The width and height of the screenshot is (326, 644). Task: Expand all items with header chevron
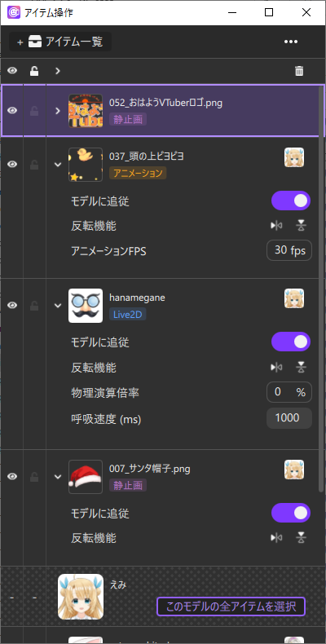pyautogui.click(x=58, y=71)
